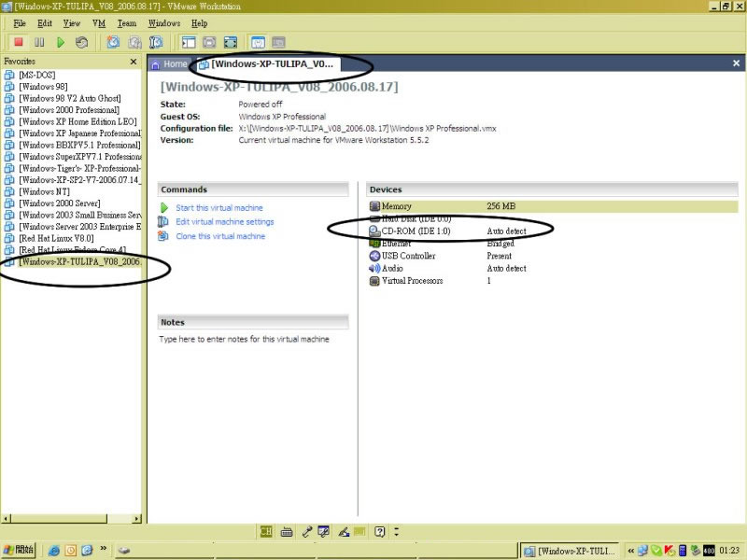The width and height of the screenshot is (747, 560).
Task: Click the Suspend (pause) toolbar button
Action: coord(39,42)
